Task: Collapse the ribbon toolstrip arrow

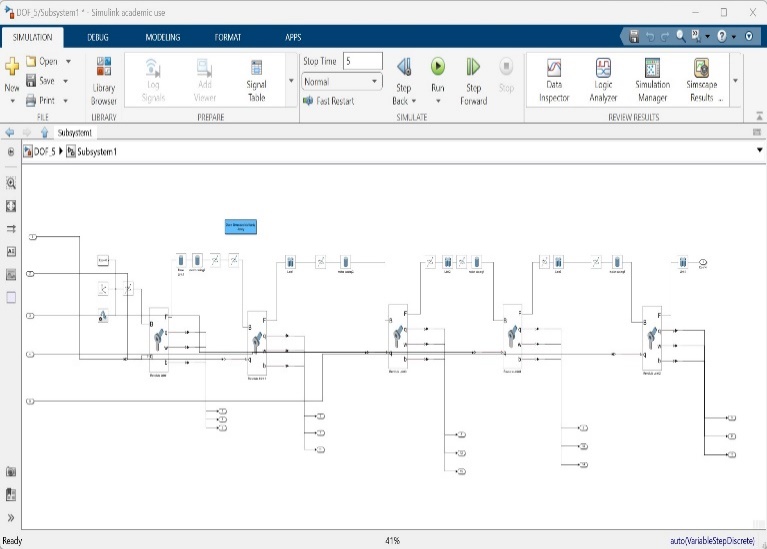Action: tap(759, 116)
